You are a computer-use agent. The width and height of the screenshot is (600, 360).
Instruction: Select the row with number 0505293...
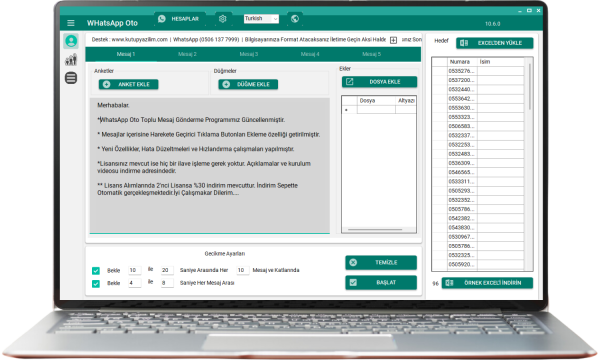point(478,191)
